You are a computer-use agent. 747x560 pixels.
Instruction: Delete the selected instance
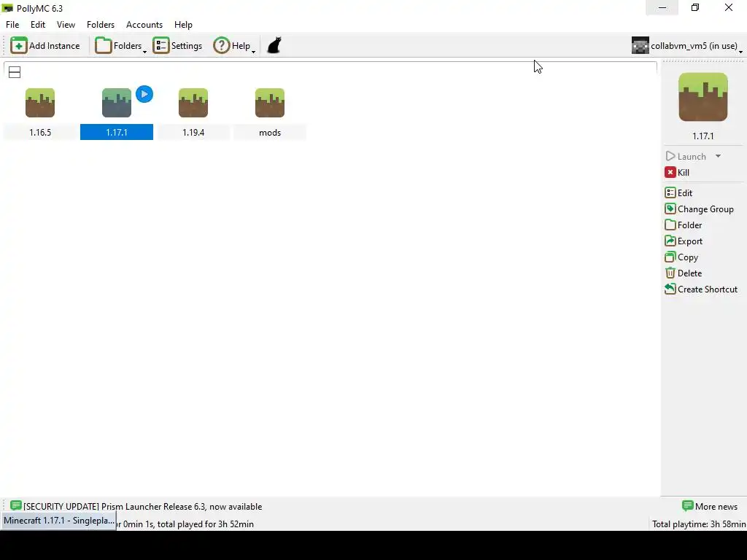(684, 273)
